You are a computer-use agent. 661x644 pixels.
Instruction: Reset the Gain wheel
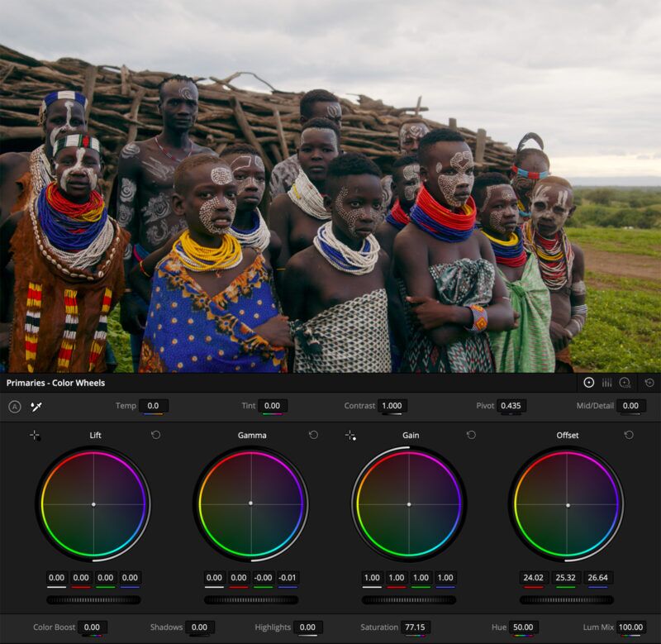pyautogui.click(x=471, y=435)
